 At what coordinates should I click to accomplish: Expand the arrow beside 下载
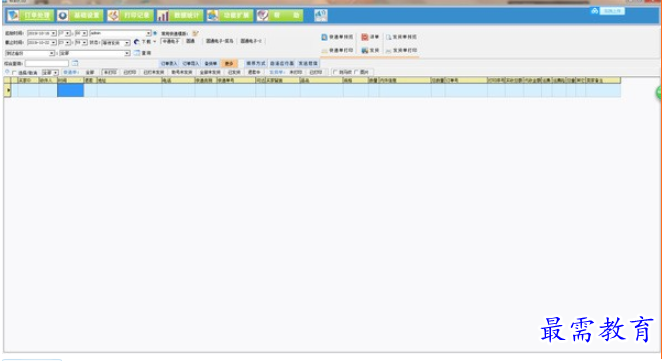(155, 42)
